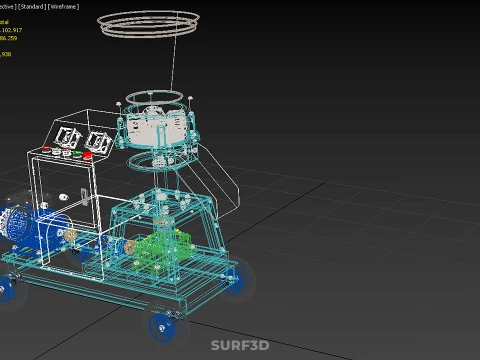Viewport: 480px width, 360px height.
Task: Select the large red emergency stop button
Action: pos(88,156)
